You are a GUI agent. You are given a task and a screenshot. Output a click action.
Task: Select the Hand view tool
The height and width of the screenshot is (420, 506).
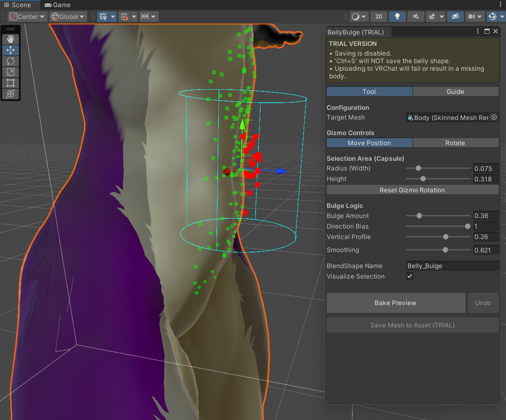pos(11,39)
